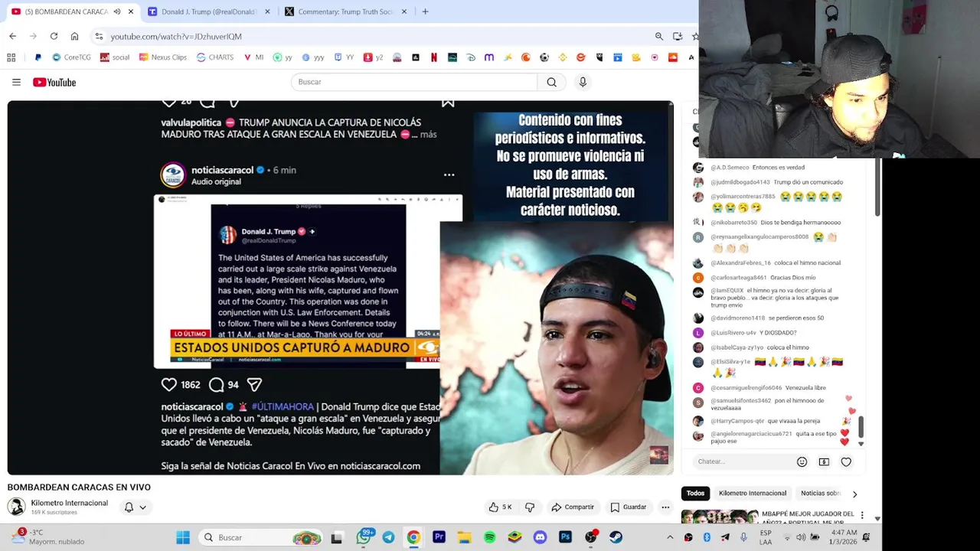The width and height of the screenshot is (980, 551).
Task: Open emoji picker in live chat
Action: (802, 461)
